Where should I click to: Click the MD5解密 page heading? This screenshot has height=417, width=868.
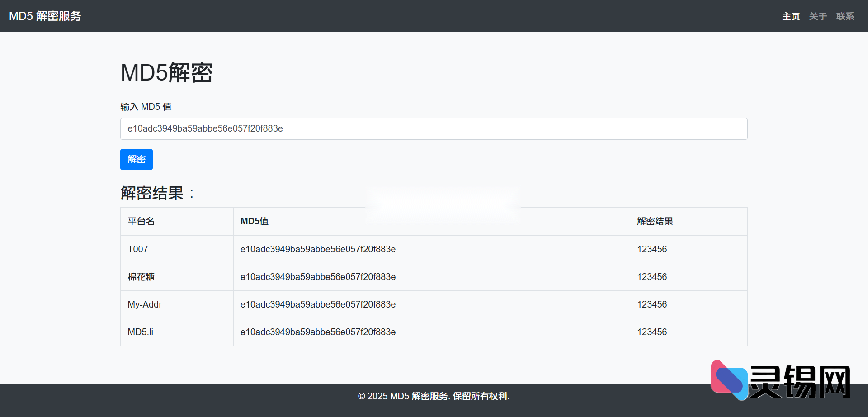[x=166, y=73]
